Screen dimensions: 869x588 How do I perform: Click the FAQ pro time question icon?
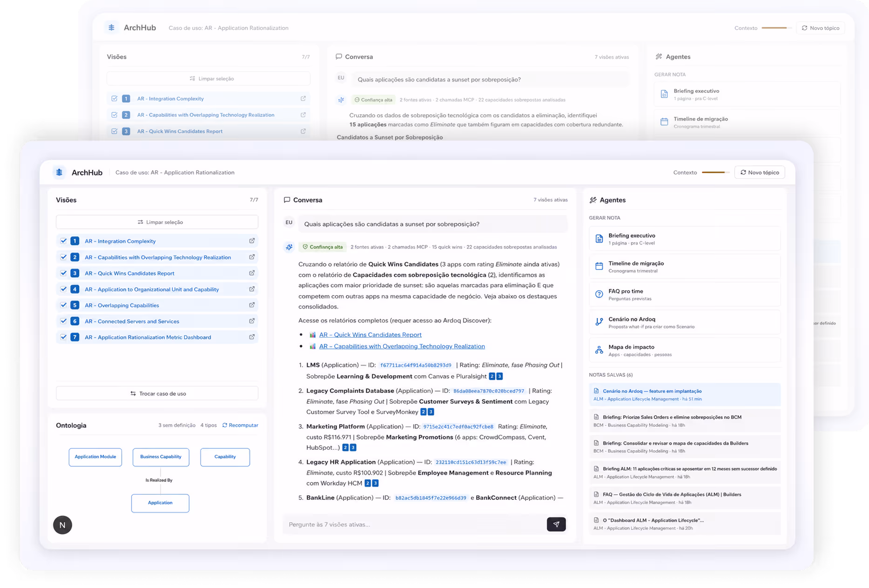tap(599, 294)
